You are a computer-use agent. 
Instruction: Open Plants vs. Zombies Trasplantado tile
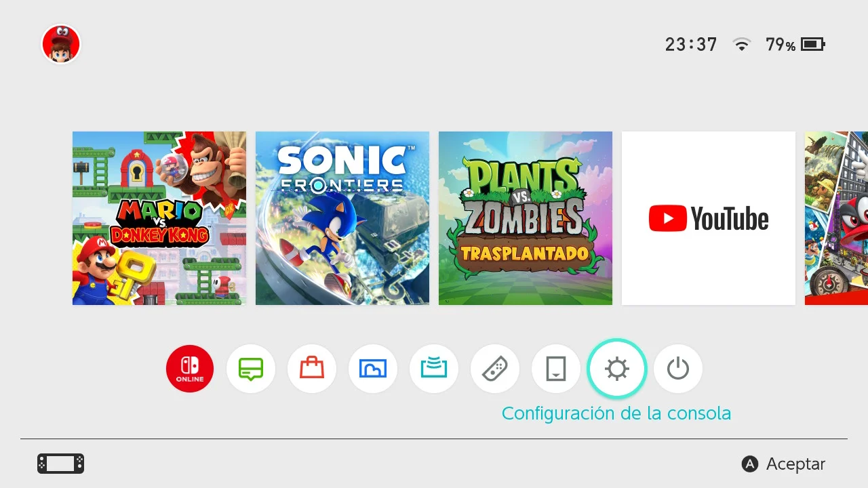click(526, 218)
